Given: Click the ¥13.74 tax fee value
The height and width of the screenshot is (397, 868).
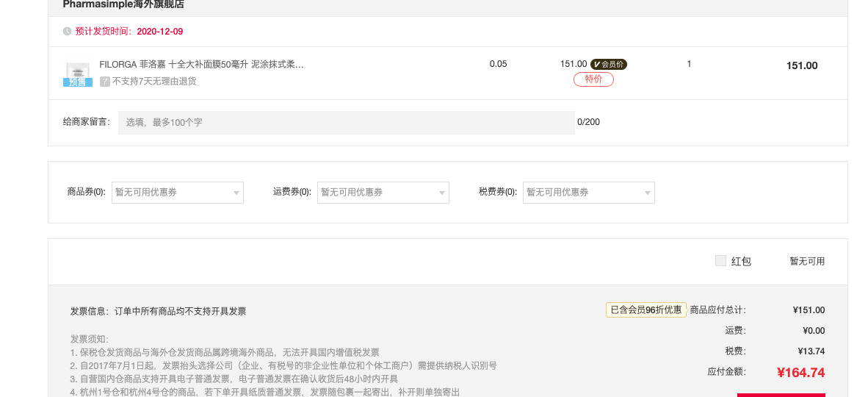Looking at the screenshot, I should pyautogui.click(x=811, y=351).
